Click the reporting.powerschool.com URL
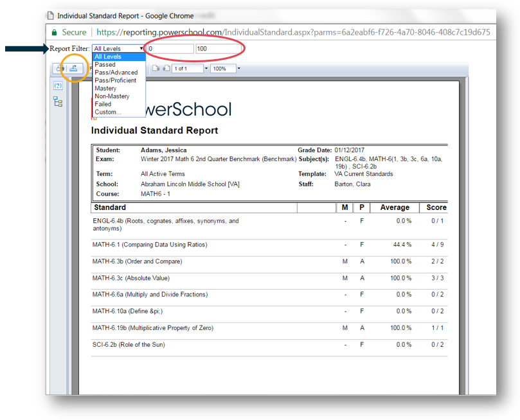The image size is (520, 420). 293,32
